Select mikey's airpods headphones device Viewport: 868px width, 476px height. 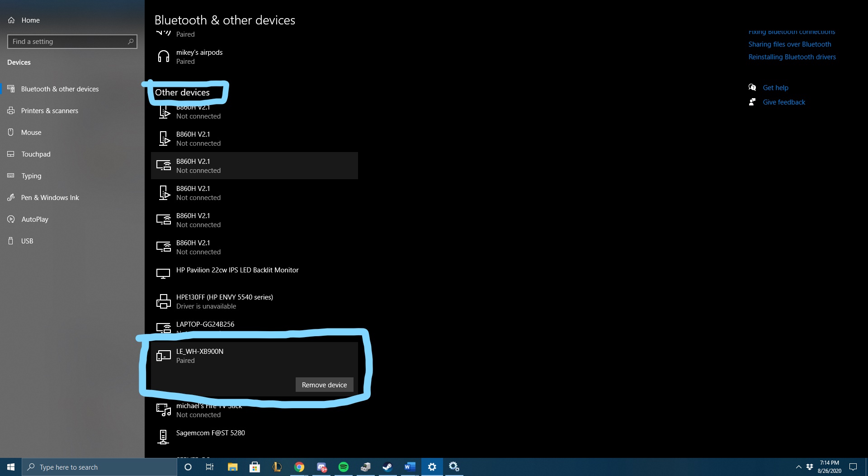[x=254, y=57]
